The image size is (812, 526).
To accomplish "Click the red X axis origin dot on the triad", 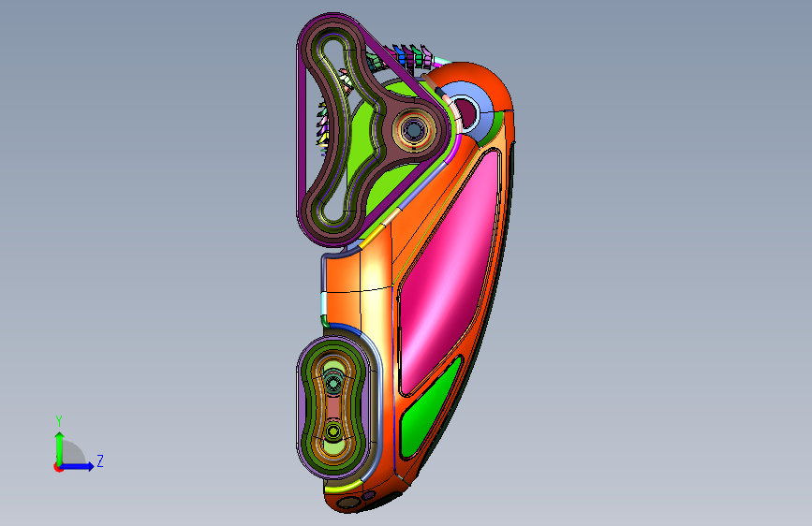I will 57,467.
